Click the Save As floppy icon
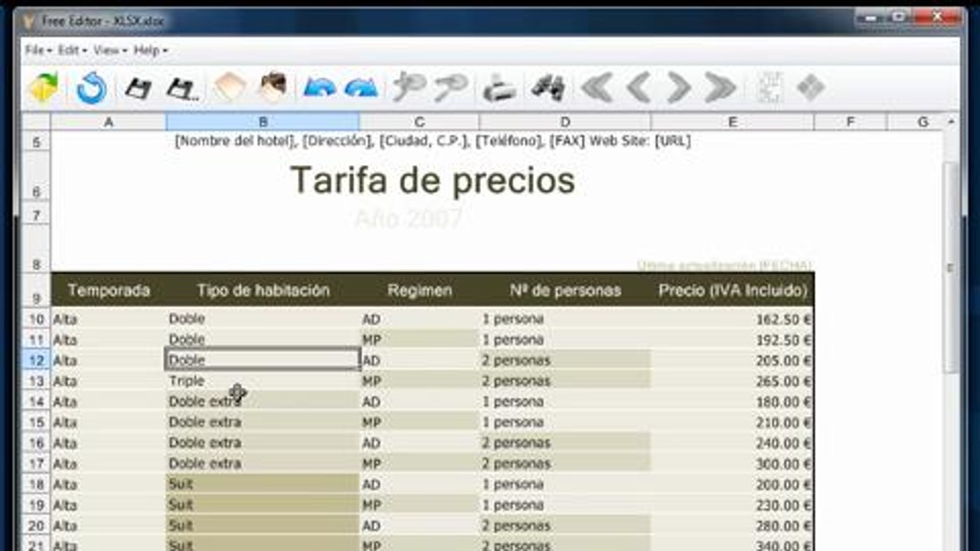This screenshot has height=551, width=980. (182, 89)
